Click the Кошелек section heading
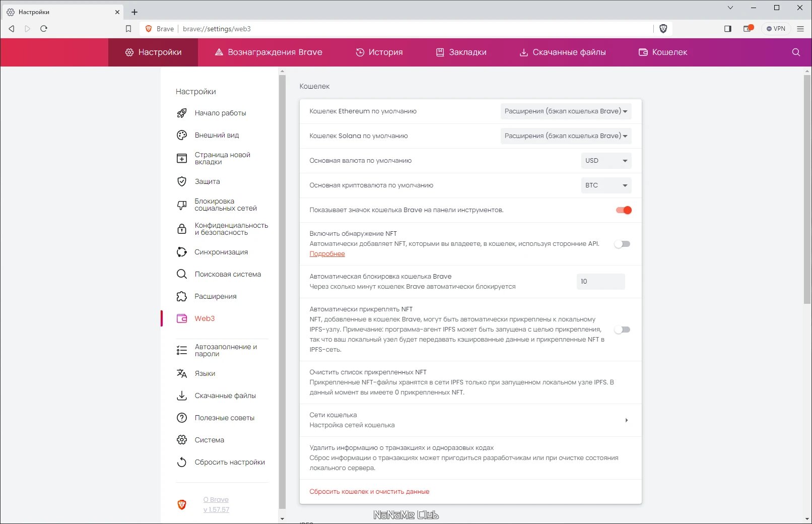The image size is (812, 524). pos(314,86)
